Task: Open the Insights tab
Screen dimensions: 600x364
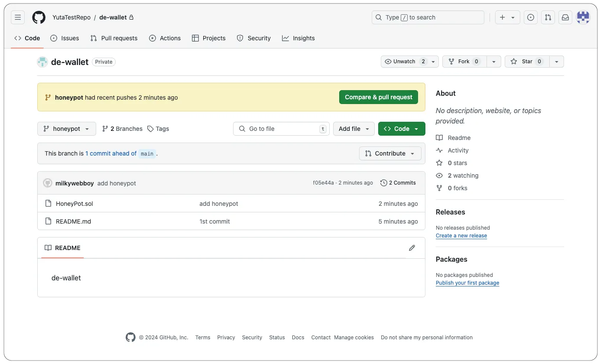Action: (x=298, y=38)
